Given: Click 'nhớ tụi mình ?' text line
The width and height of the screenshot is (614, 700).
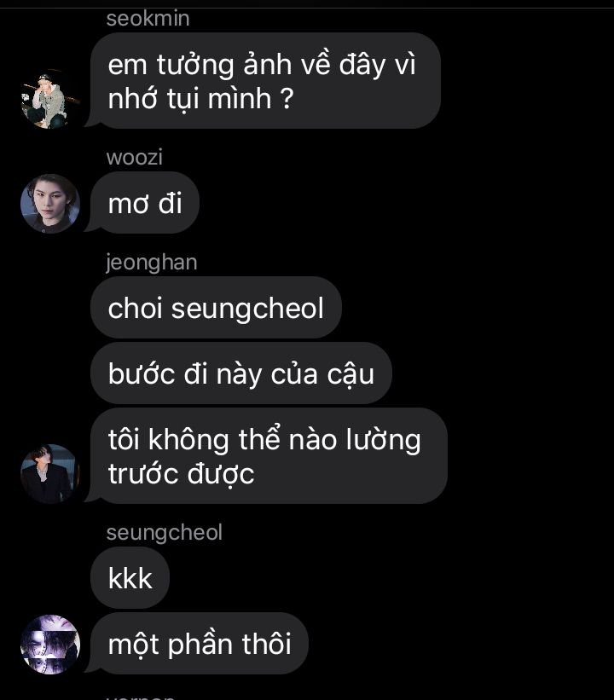Looking at the screenshot, I should (201, 99).
